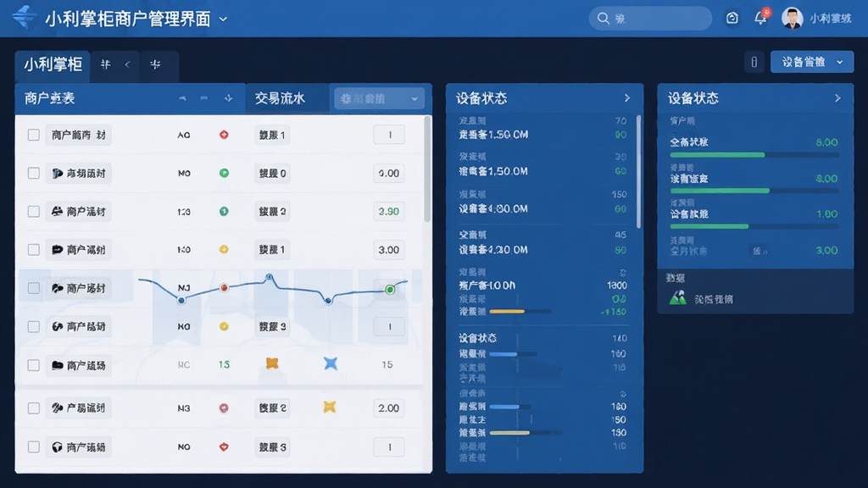The height and width of the screenshot is (488, 868).
Task: Switch to the 交易流水 tab
Action: tap(280, 98)
